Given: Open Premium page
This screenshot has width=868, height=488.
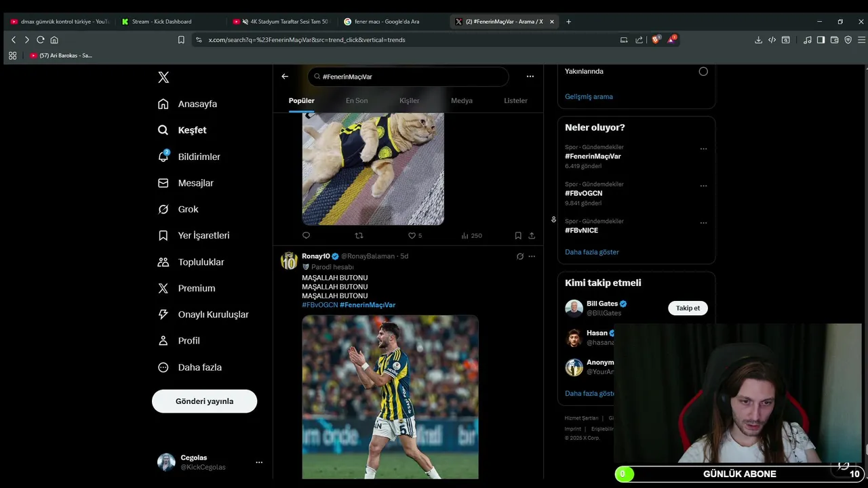Looking at the screenshot, I should coord(186,288).
